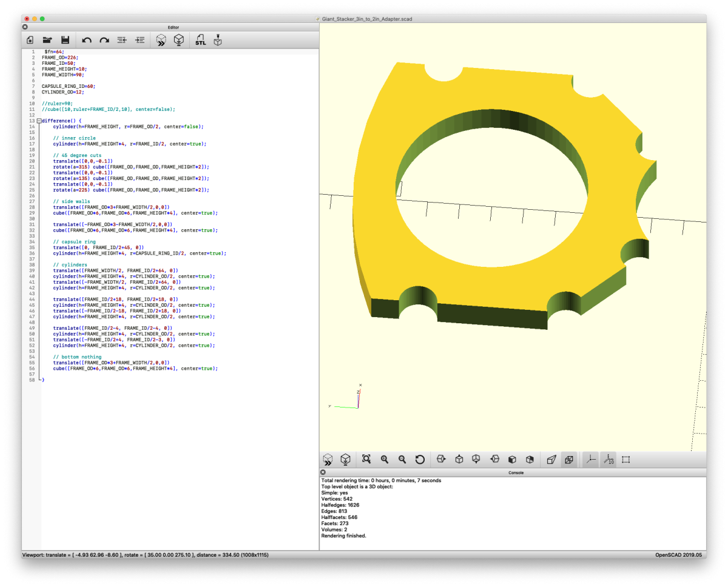728x587 pixels.
Task: Toggle Show Scale Markers
Action: point(608,460)
